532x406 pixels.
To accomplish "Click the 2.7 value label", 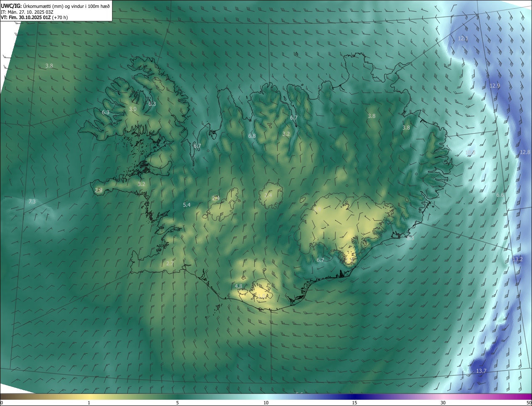I will [170, 263].
